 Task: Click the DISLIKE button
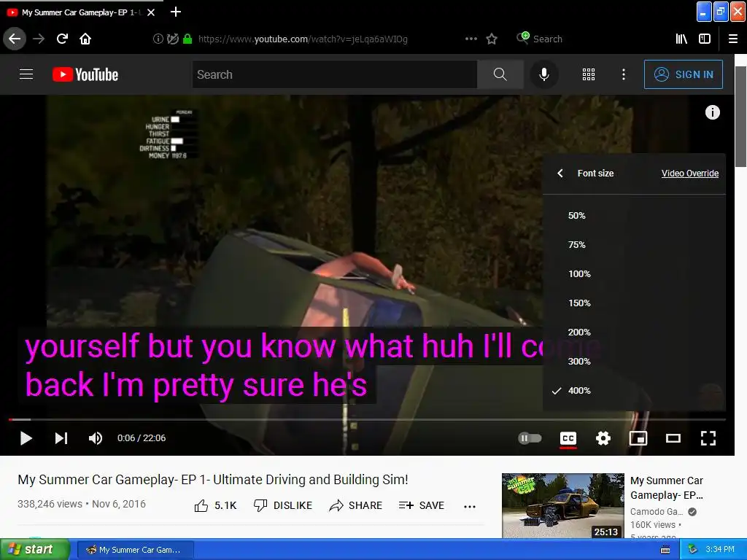click(282, 506)
